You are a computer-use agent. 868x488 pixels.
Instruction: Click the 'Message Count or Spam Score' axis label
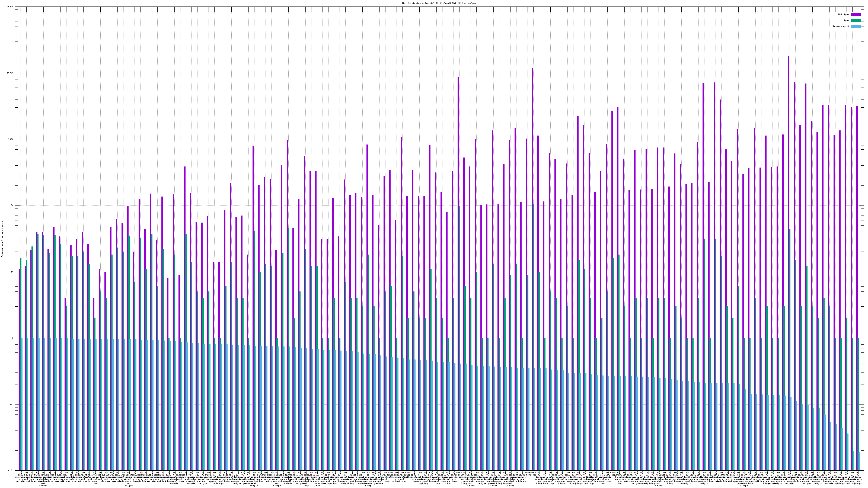(2, 239)
